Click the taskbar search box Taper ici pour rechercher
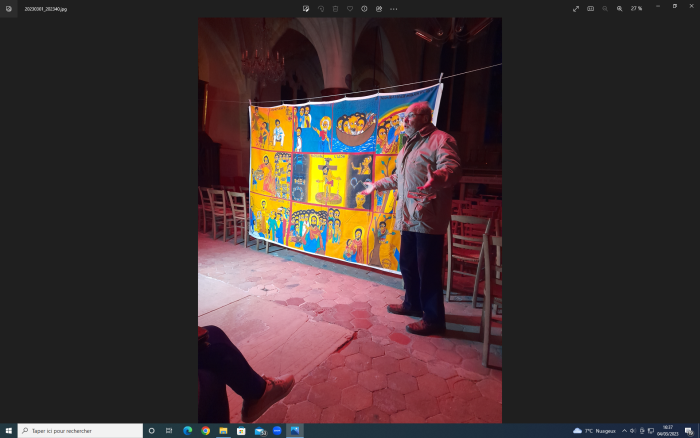The image size is (700, 438). pyautogui.click(x=80, y=430)
